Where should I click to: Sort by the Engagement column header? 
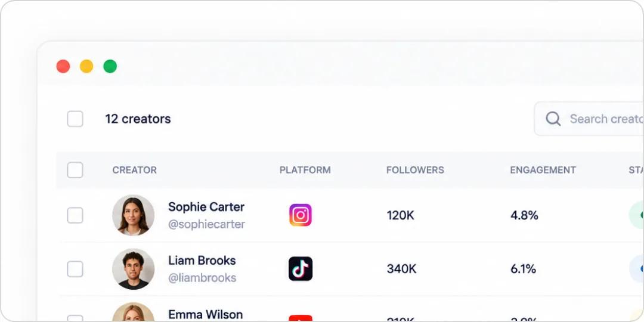(543, 170)
